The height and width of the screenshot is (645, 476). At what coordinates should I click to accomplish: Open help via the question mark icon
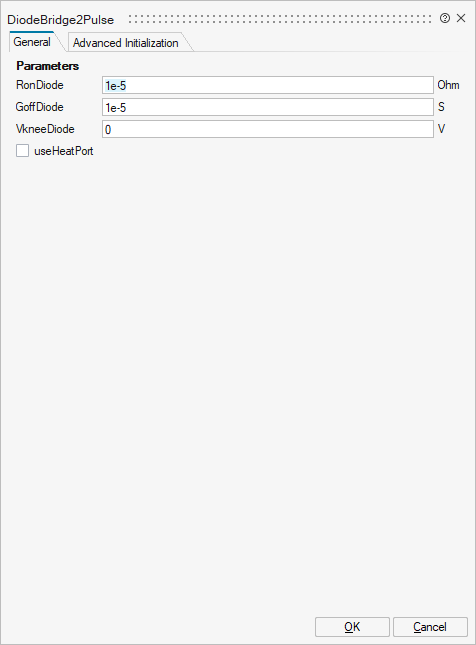444,18
